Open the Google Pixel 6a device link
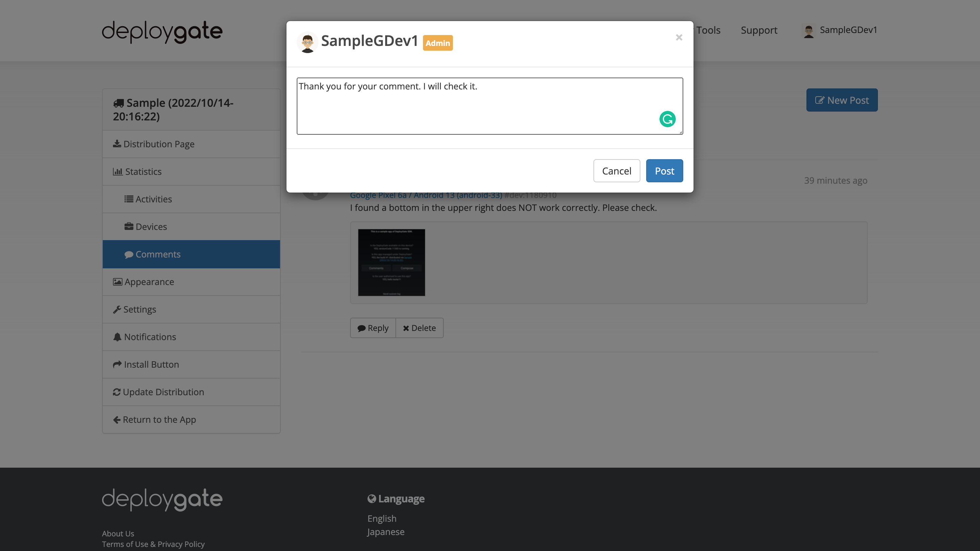The width and height of the screenshot is (980, 551). [426, 195]
